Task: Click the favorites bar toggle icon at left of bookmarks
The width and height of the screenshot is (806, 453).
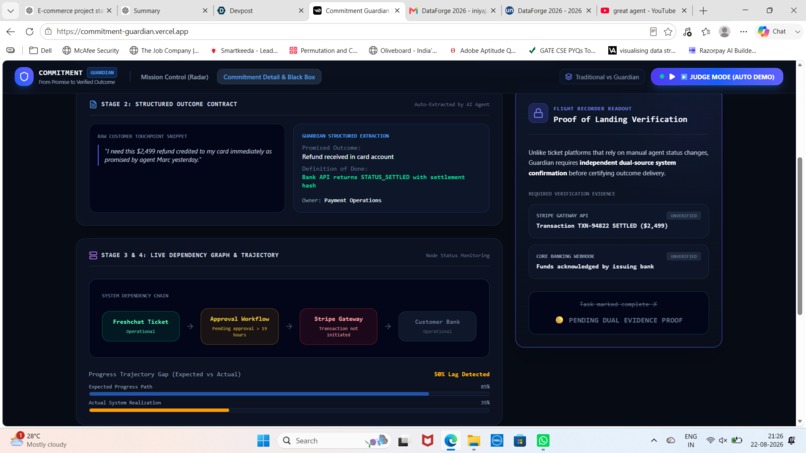Action: coord(10,50)
